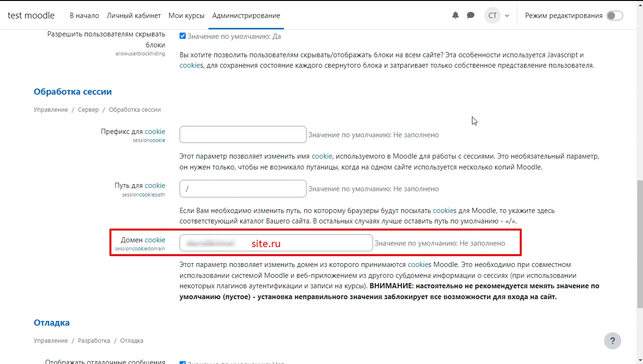Go to Личный кабинет
Image resolution: width=643 pixels, height=364 pixels.
pos(134,15)
